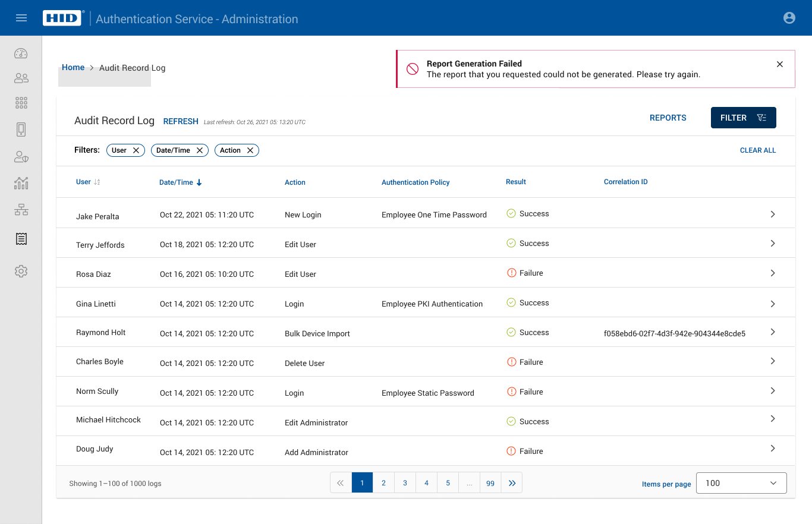This screenshot has height=524, width=812.
Task: Remove the Date/Time filter chip
Action: [x=200, y=150]
